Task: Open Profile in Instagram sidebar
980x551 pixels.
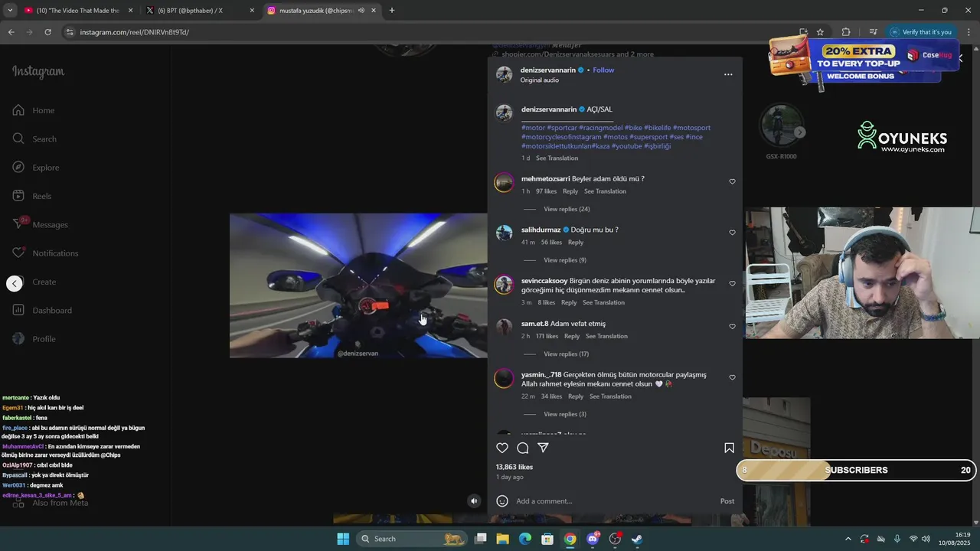Action: tap(34, 339)
